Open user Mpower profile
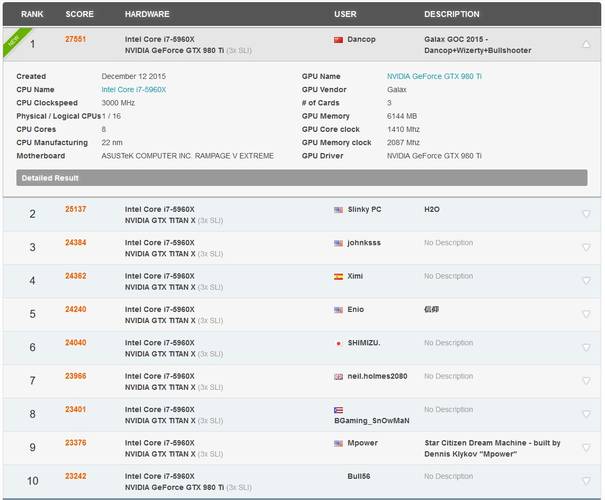The height and width of the screenshot is (500, 605). pos(362,443)
